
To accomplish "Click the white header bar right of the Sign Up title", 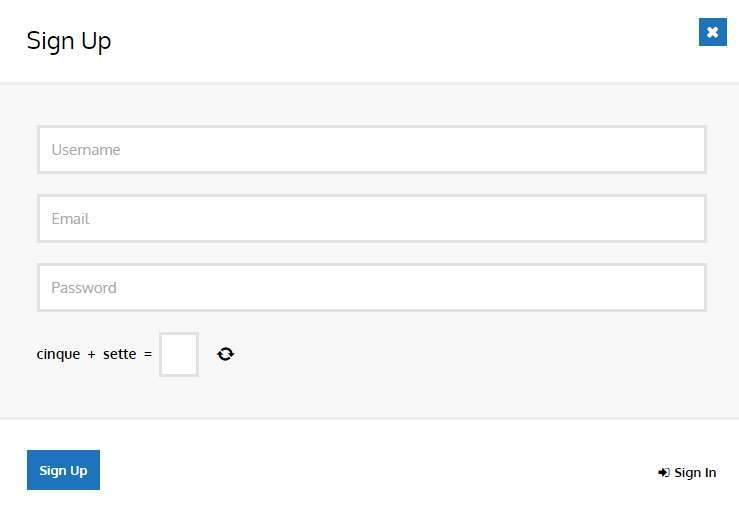I will pyautogui.click(x=400, y=41).
